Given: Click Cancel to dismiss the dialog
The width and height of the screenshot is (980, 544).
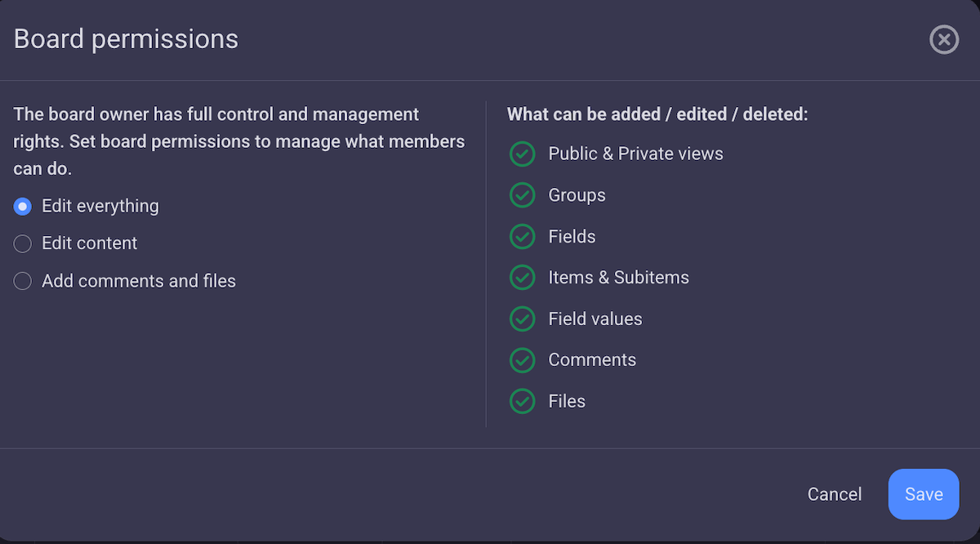Looking at the screenshot, I should pos(835,494).
